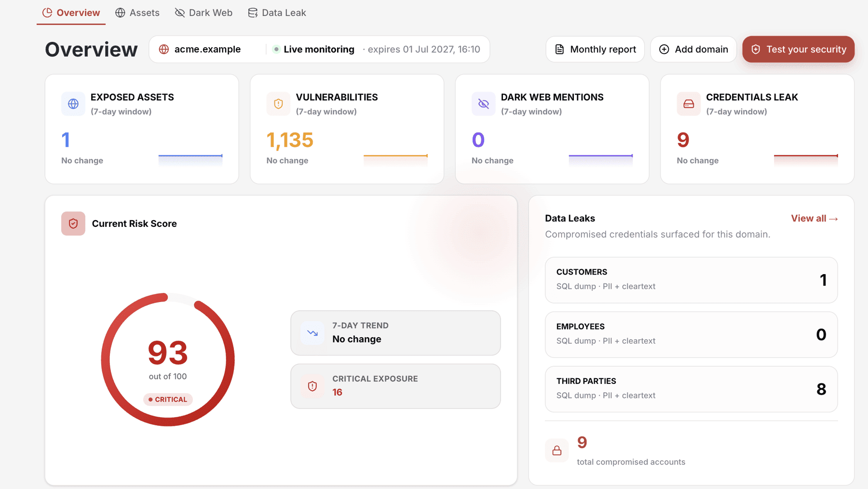
Task: Click the globe icon beside acme.example
Action: pos(164,49)
